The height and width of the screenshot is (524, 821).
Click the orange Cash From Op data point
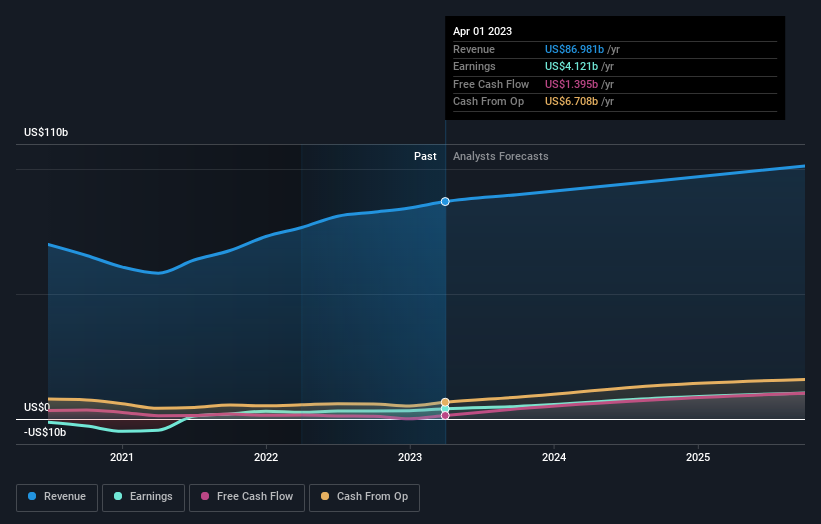pos(445,402)
